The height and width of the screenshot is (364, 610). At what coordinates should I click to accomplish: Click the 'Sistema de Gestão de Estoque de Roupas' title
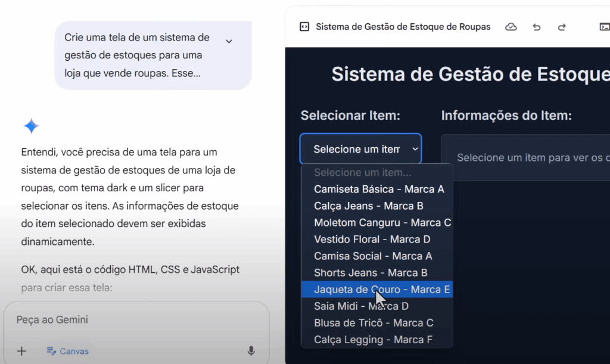403,27
